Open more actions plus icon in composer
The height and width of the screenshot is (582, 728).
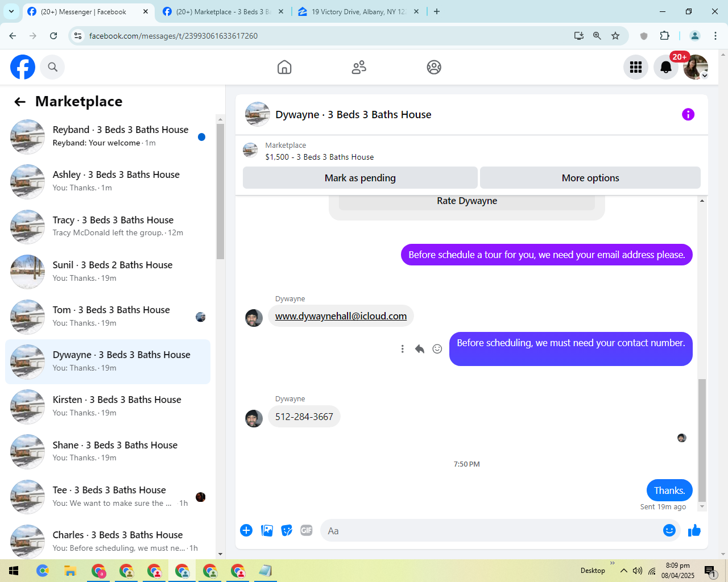(246, 530)
